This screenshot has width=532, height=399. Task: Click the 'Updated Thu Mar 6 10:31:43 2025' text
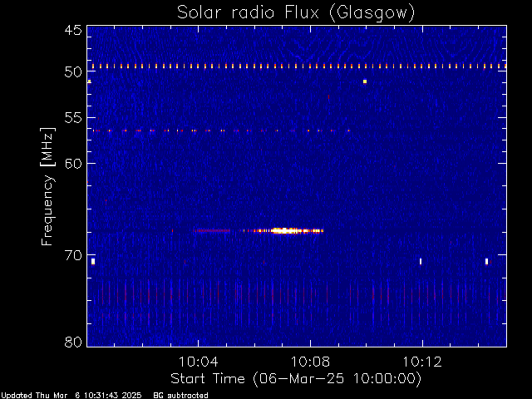(71, 396)
